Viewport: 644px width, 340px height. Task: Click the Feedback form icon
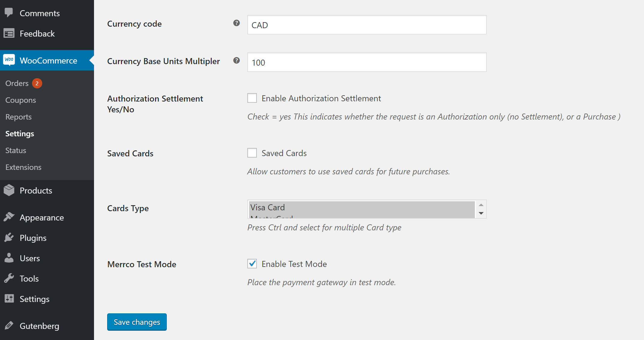tap(9, 34)
